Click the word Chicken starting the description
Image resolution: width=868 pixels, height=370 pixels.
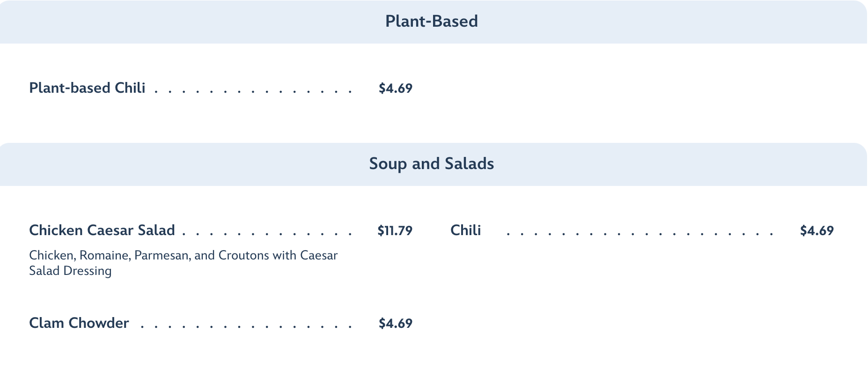[x=51, y=255]
